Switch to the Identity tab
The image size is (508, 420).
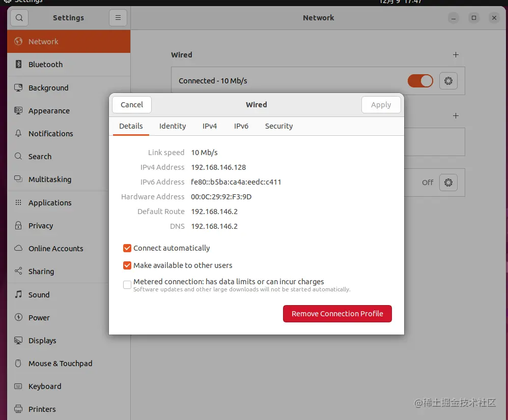173,126
